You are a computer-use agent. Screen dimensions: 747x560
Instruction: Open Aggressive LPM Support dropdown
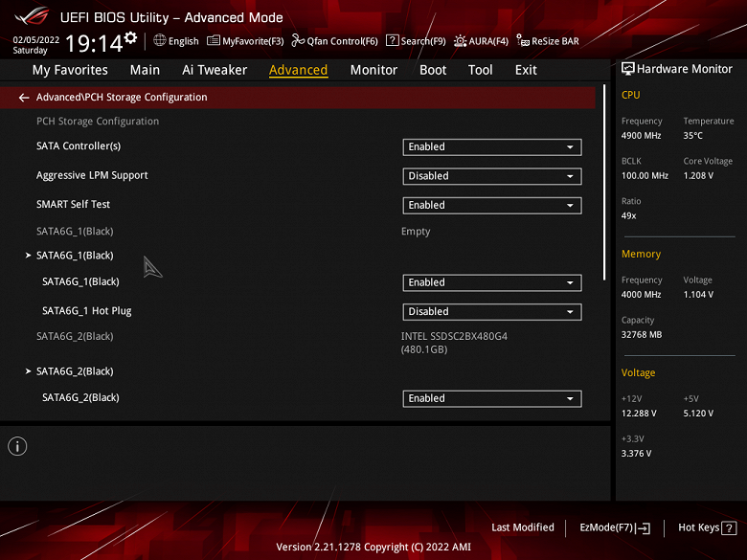pos(492,176)
